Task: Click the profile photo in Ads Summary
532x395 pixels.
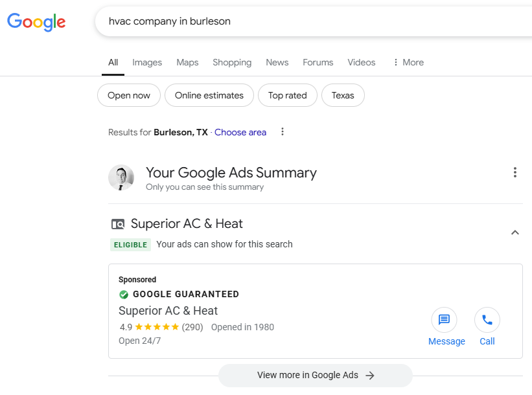Action: pyautogui.click(x=121, y=177)
